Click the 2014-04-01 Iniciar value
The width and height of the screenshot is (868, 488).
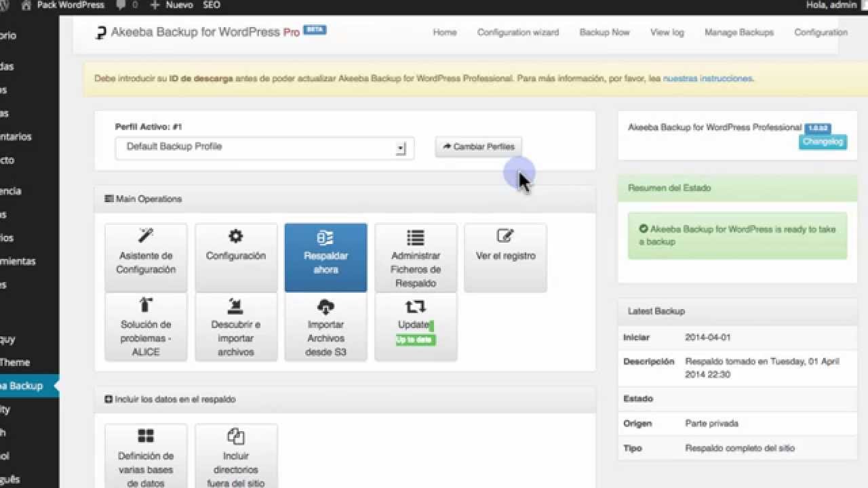[708, 338]
